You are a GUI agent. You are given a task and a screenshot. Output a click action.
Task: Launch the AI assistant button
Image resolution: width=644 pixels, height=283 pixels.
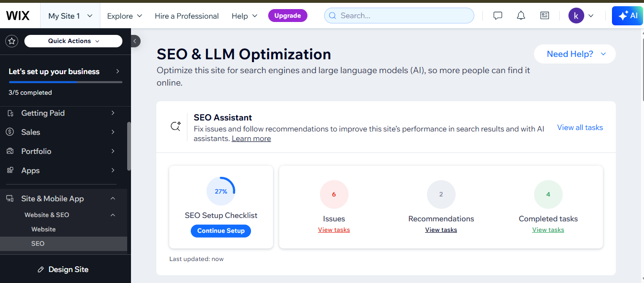tap(627, 16)
